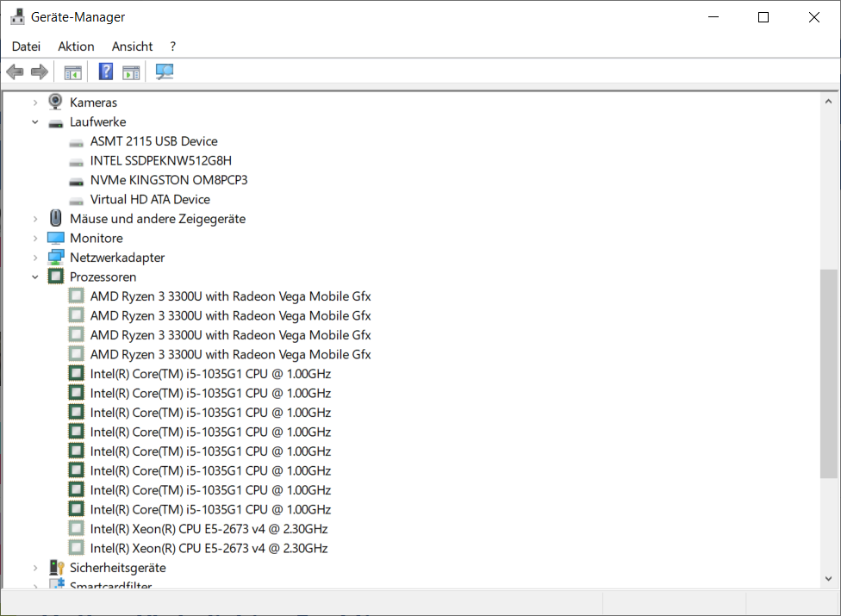Click the Netzwerkadapter network icon
This screenshot has width=841, height=616.
[x=56, y=258]
